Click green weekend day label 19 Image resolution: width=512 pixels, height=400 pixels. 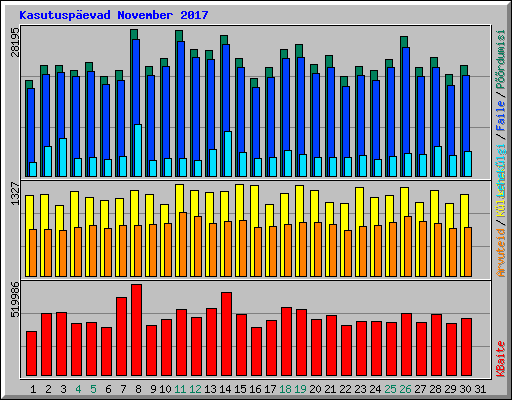300,389
